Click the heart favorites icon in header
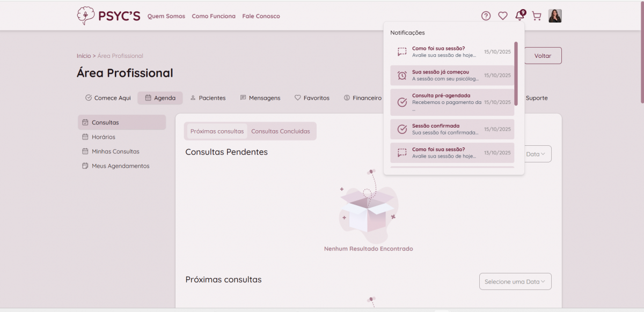 503,16
